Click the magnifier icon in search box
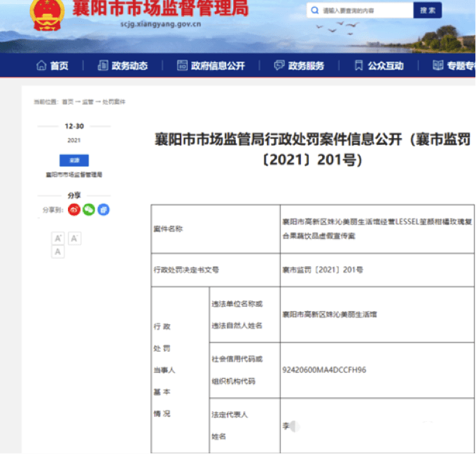Viewport: 476px width, 454px height. tap(314, 11)
